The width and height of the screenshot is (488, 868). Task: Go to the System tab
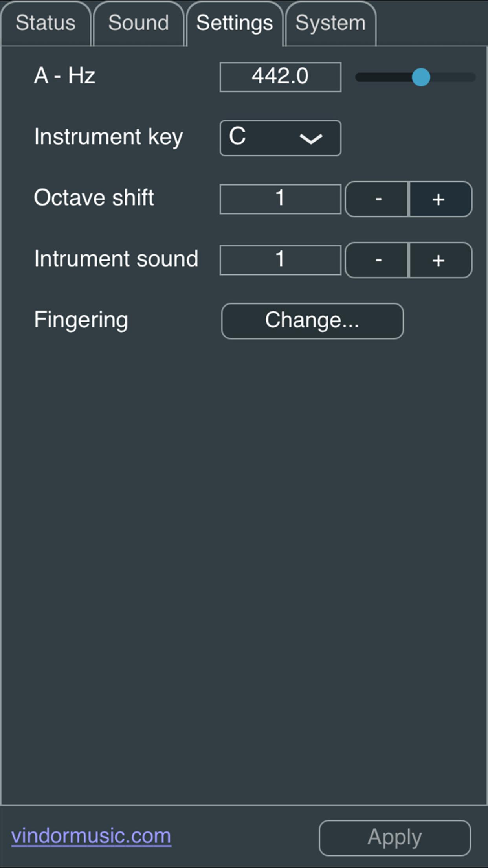click(330, 24)
